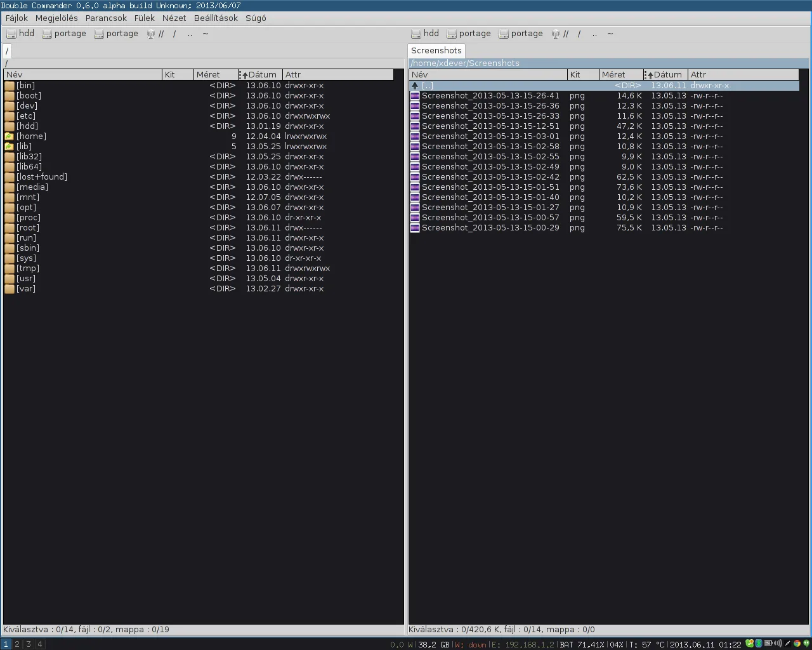Sort left panel by Méret column
812x650 pixels.
(x=216, y=75)
